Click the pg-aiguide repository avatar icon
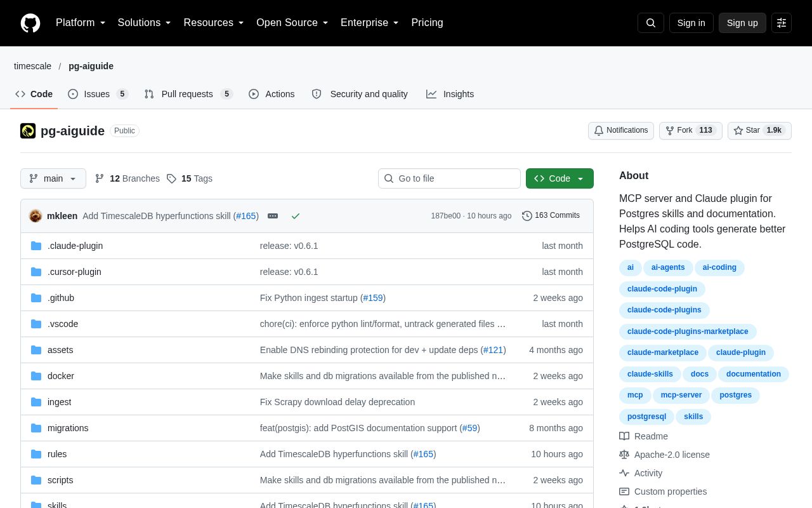812x508 pixels. [28, 131]
